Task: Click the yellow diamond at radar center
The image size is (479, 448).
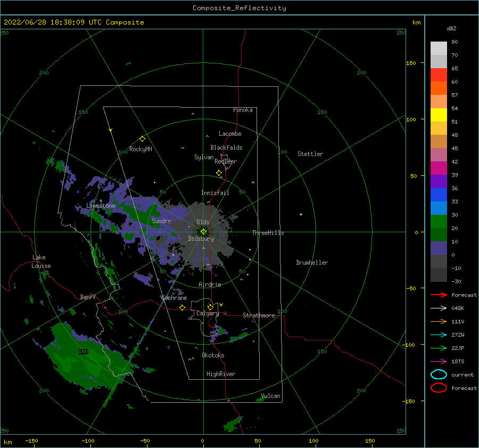Action: point(203,232)
